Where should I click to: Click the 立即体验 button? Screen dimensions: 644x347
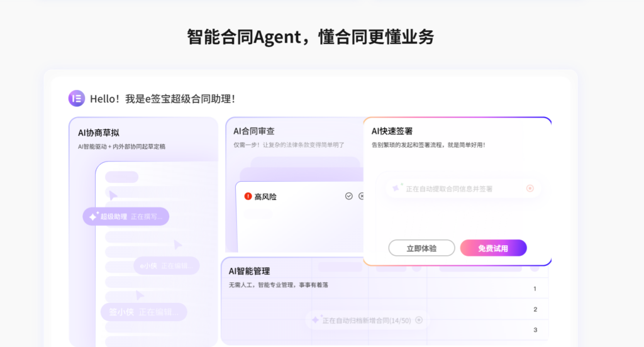(421, 248)
